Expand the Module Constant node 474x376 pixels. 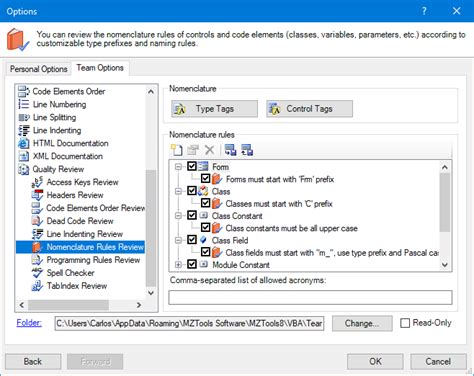(x=178, y=264)
